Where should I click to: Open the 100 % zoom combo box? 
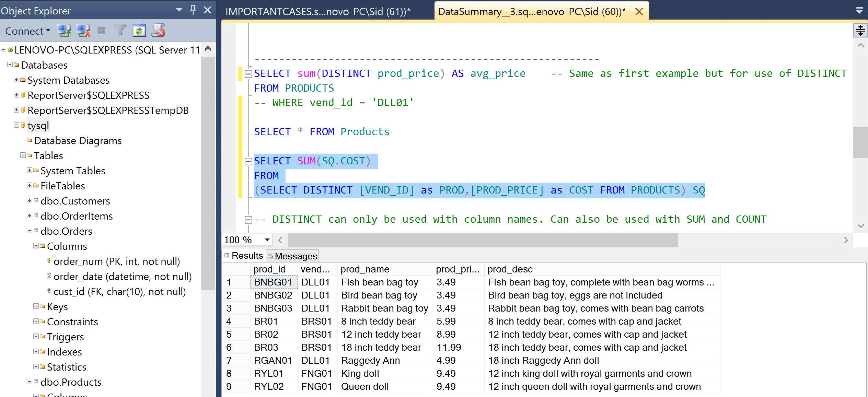267,240
